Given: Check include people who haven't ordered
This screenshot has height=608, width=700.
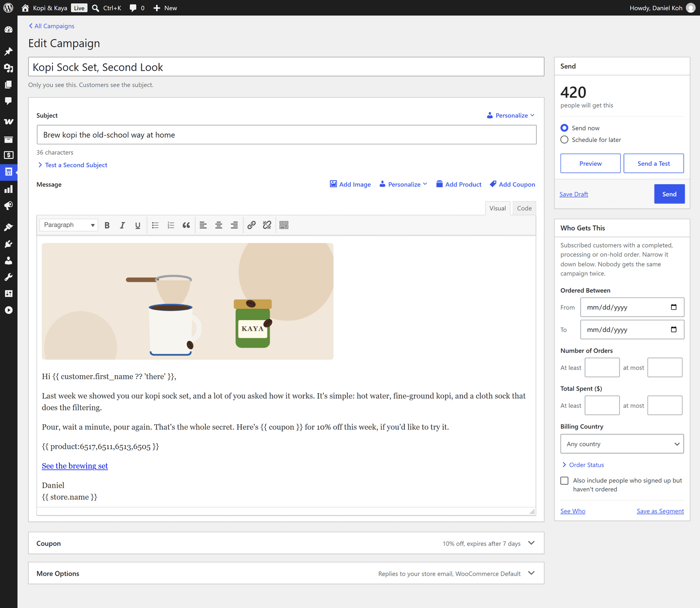Looking at the screenshot, I should pyautogui.click(x=564, y=481).
